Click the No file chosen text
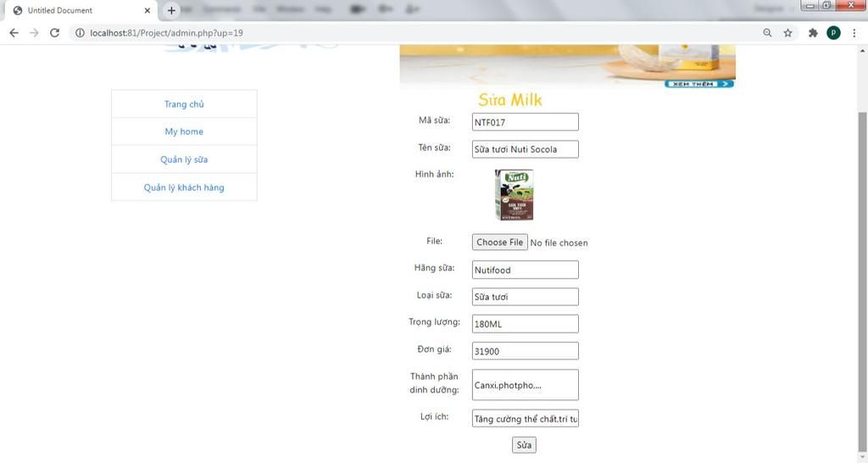The height and width of the screenshot is (463, 868). (x=559, y=243)
